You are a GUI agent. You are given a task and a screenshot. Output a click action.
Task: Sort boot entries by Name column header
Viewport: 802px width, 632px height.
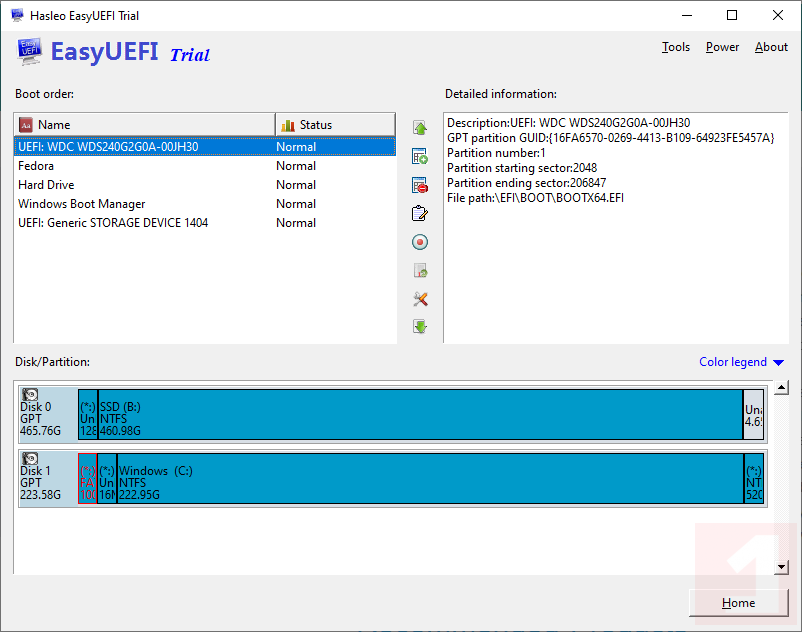point(145,125)
